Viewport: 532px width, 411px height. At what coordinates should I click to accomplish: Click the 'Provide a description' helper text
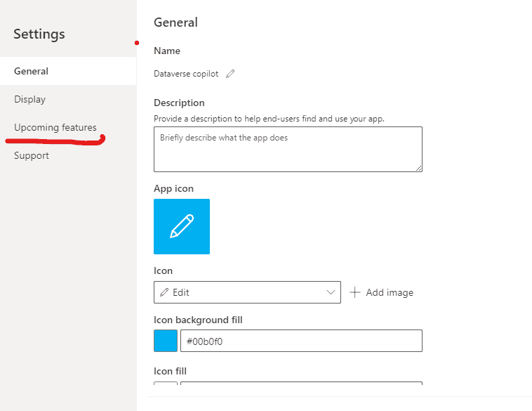pyautogui.click(x=269, y=119)
